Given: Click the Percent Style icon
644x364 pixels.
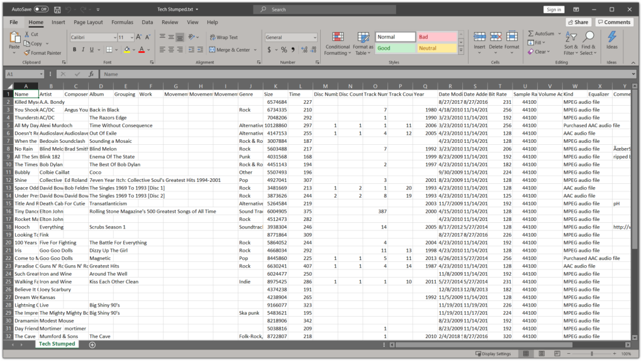Looking at the screenshot, I should click(x=284, y=50).
